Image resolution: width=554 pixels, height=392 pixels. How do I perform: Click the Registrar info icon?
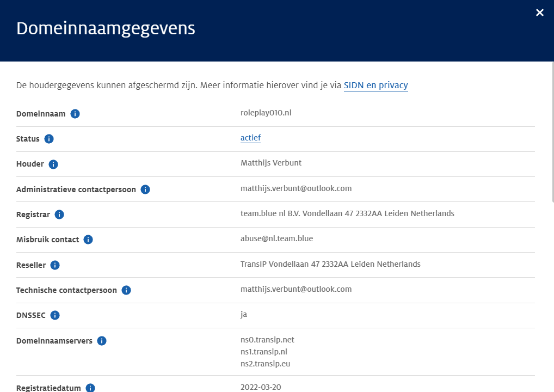click(x=59, y=215)
